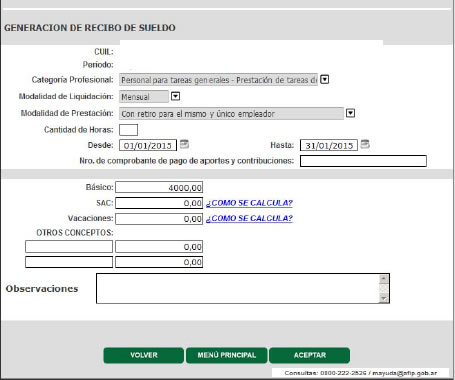Click the Vacaciones amount field
Screen dimensions: 455x380
[x=159, y=219]
